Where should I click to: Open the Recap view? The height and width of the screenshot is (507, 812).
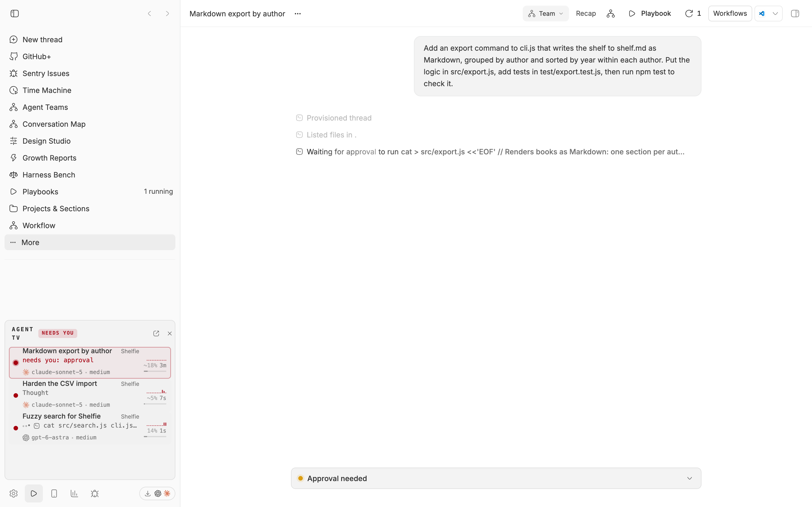(x=586, y=14)
